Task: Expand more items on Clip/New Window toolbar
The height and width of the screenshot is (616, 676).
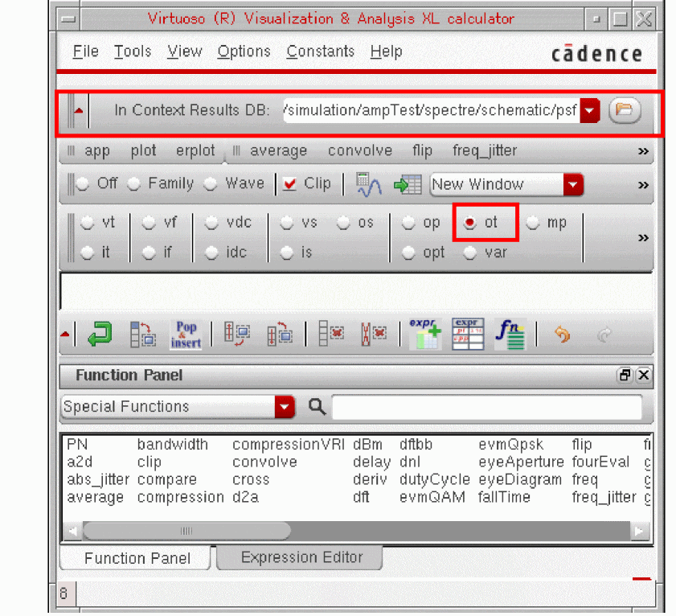Action: point(643,185)
